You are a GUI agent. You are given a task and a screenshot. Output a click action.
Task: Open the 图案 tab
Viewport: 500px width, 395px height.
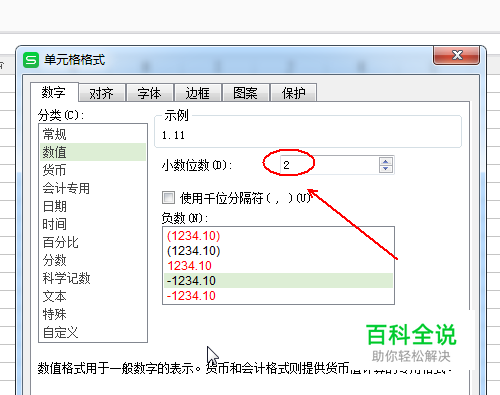[245, 93]
